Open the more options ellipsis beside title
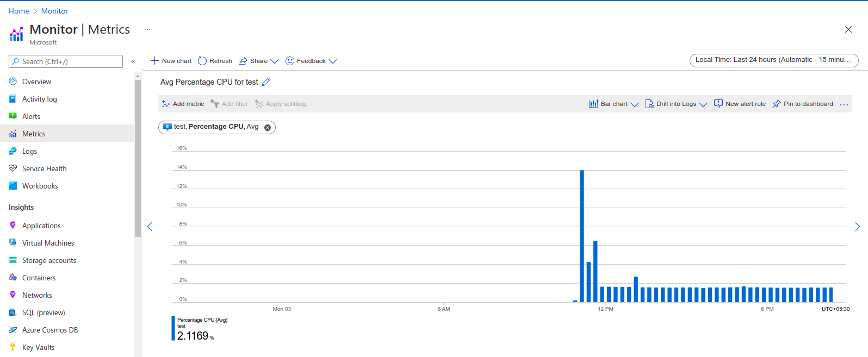 [147, 29]
